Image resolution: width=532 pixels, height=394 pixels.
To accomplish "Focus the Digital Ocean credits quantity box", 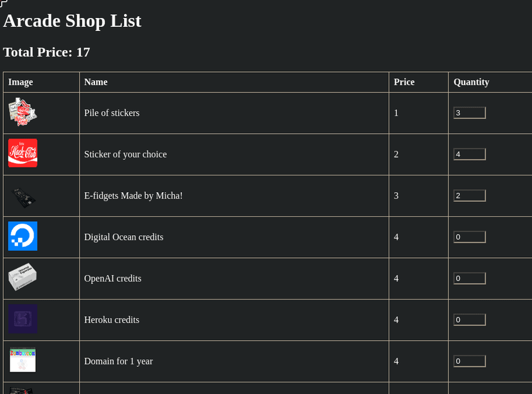I will (x=469, y=237).
